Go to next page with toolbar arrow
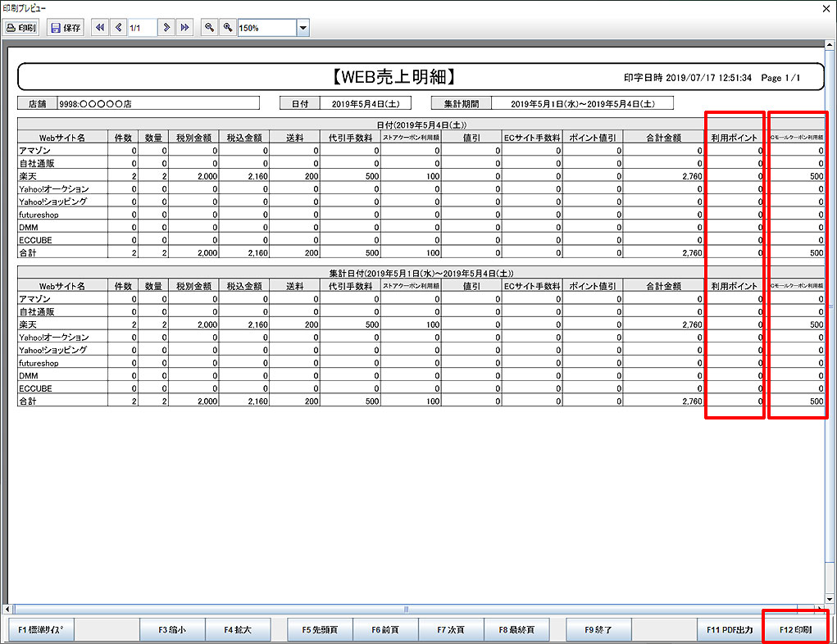The width and height of the screenshot is (837, 644). pyautogui.click(x=167, y=28)
